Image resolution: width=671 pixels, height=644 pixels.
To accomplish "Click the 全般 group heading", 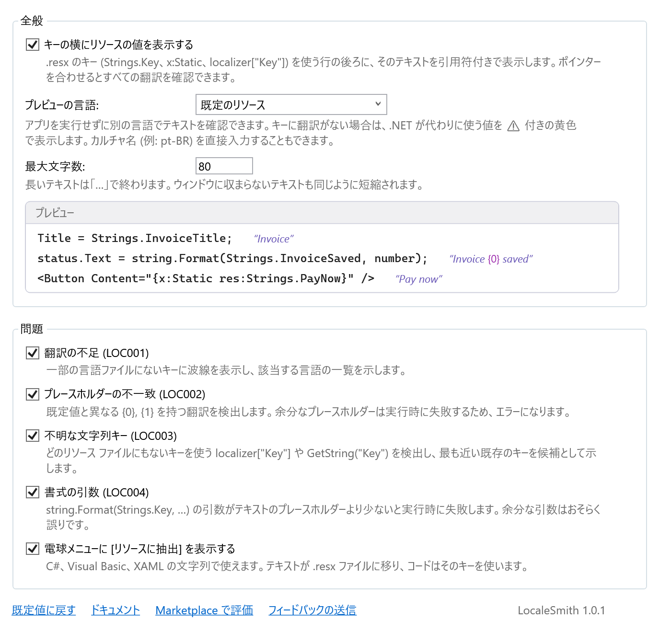I will click(x=32, y=21).
